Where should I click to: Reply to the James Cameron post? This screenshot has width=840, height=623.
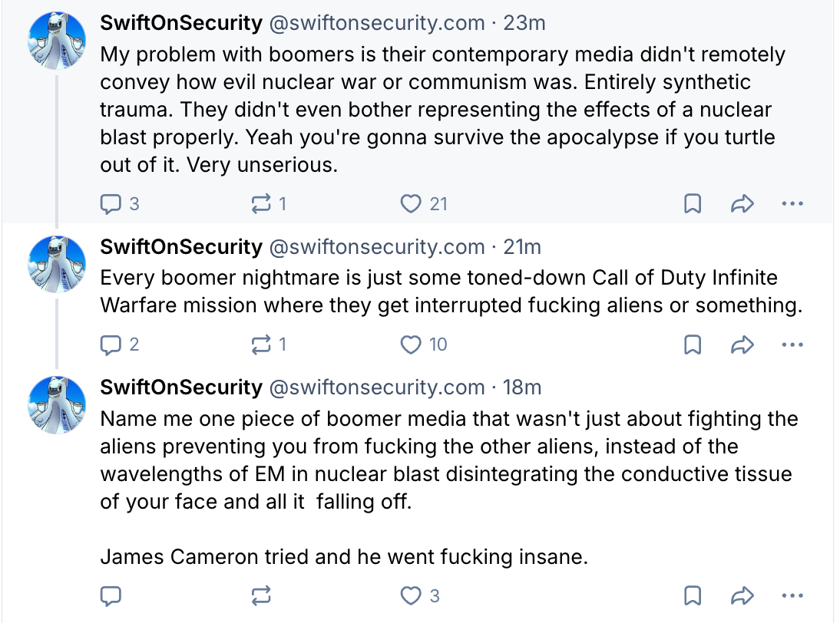coord(112,595)
